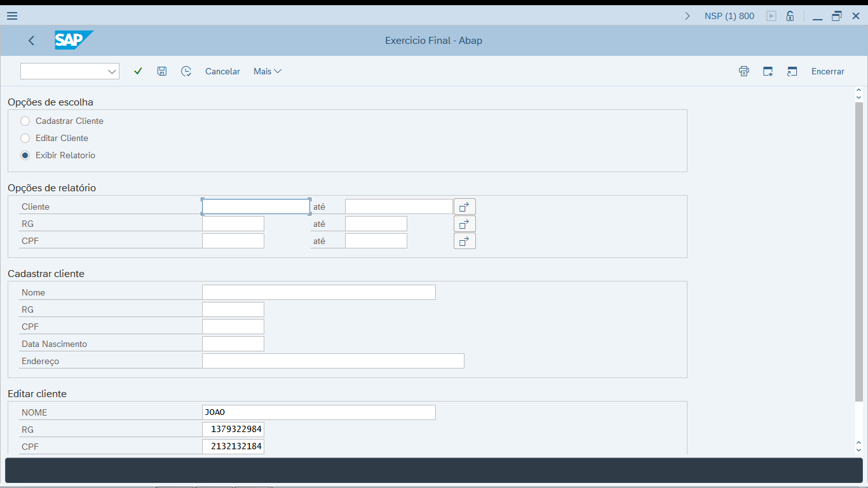
Task: Click the 'Opções de escolha' heading
Action: pos(50,102)
